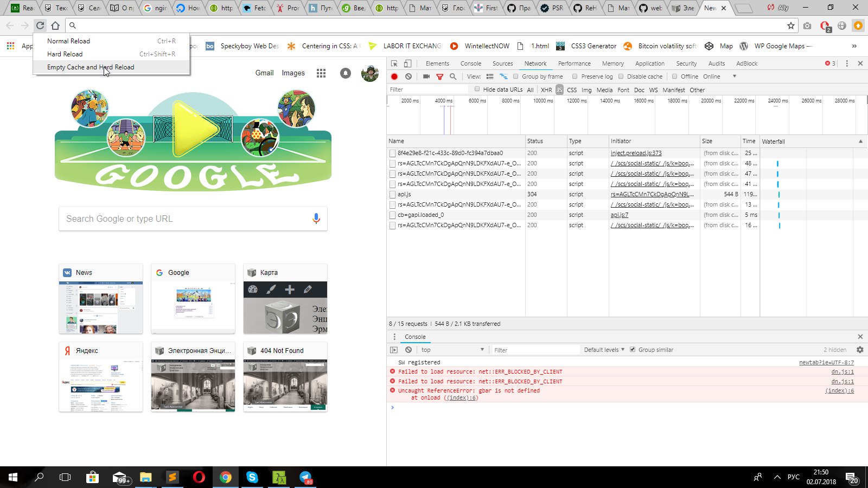868x488 pixels.
Task: Open the console drawer three-dot menu
Action: coord(394,337)
